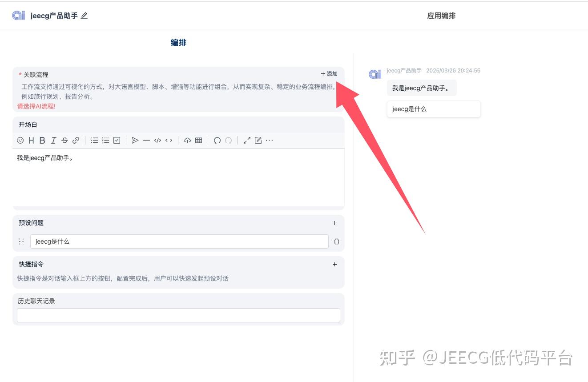This screenshot has width=588, height=382.
Task: Click the 应用编排 header title
Action: [x=441, y=16]
